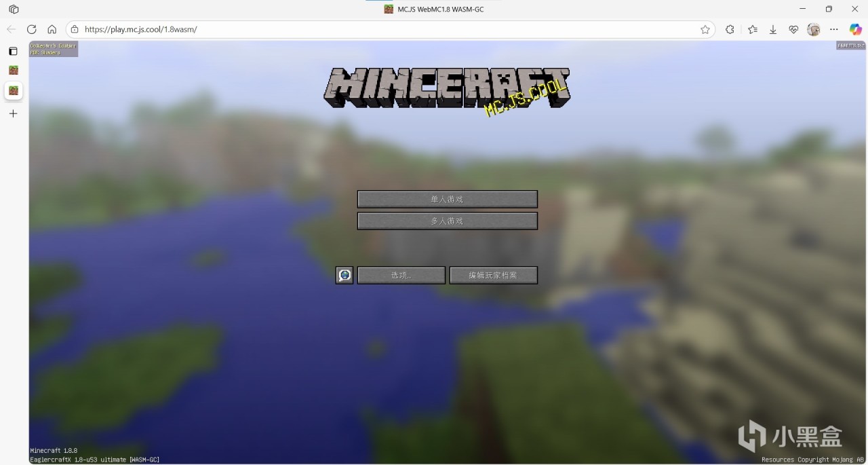This screenshot has height=465, width=868.
Task: Close the Edge browser window
Action: [x=854, y=9]
